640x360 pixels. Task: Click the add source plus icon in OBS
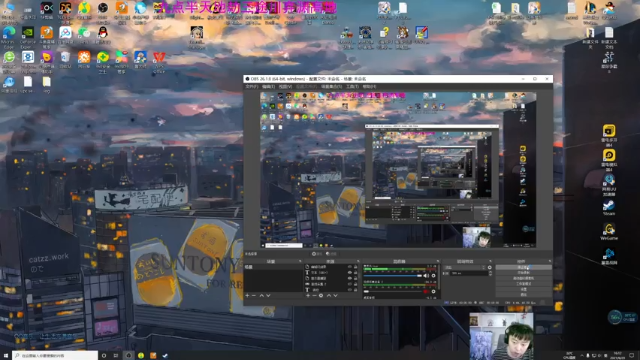[x=308, y=296]
